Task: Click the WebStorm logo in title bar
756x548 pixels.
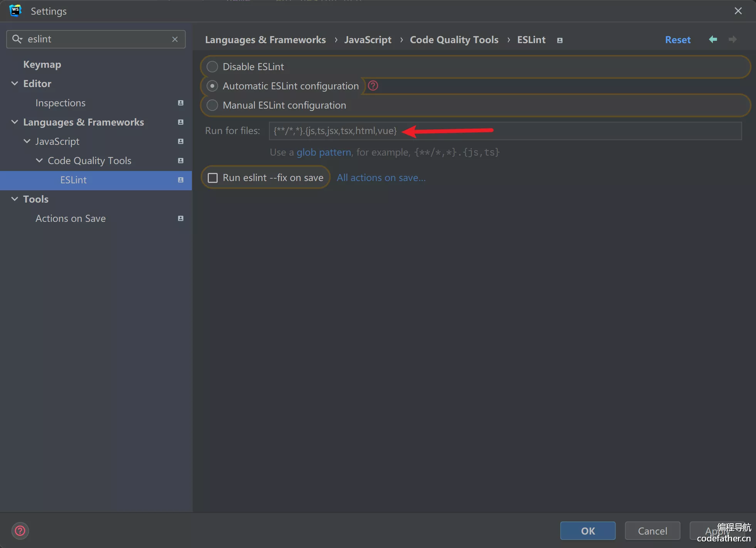Action: 15,11
